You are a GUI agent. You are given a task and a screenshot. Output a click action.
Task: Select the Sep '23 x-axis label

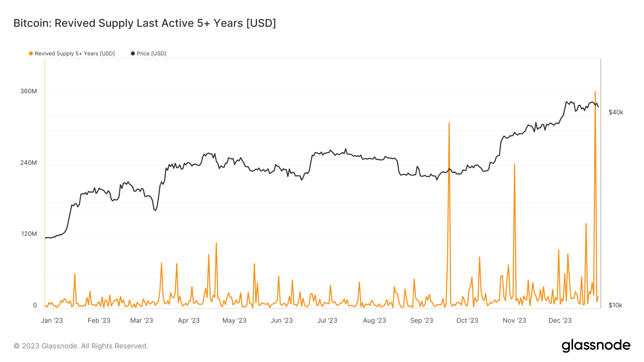pos(421,321)
